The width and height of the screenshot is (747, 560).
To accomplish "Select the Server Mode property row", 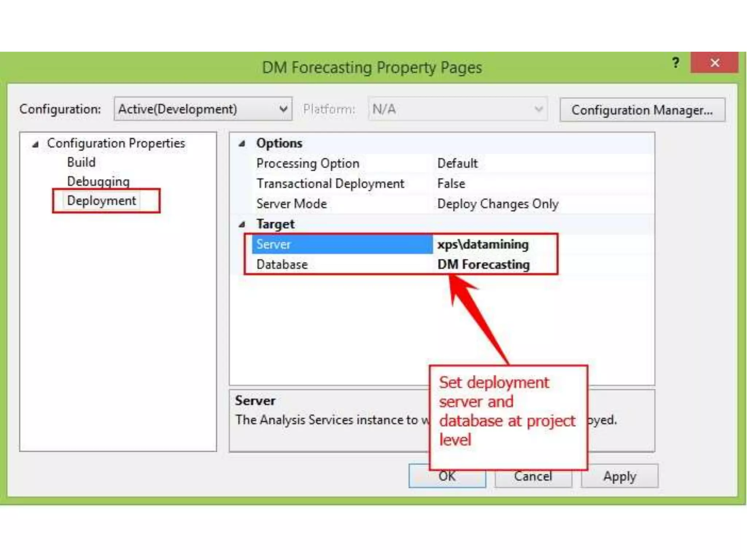I will (x=291, y=204).
